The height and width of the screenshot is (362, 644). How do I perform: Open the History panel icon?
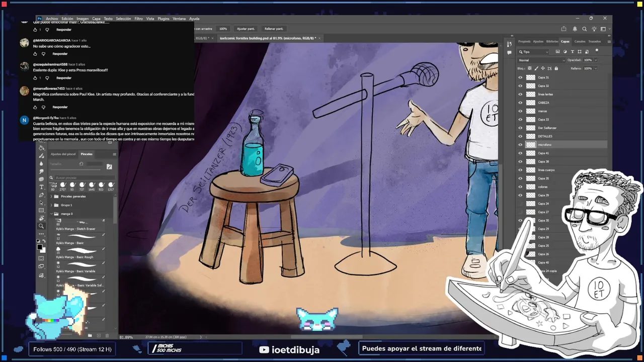(x=509, y=44)
